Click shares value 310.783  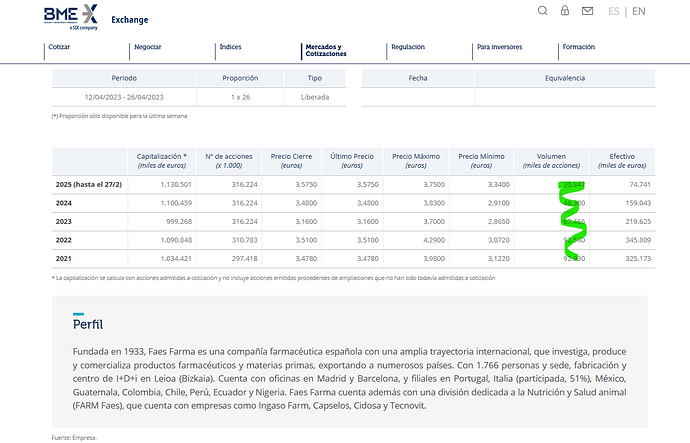pos(245,240)
